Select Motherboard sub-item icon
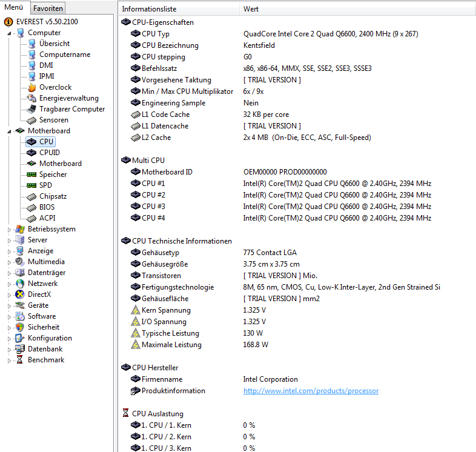 click(x=31, y=164)
